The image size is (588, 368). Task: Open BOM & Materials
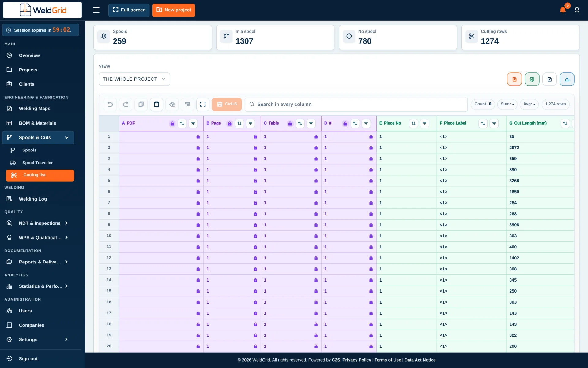pos(38,123)
